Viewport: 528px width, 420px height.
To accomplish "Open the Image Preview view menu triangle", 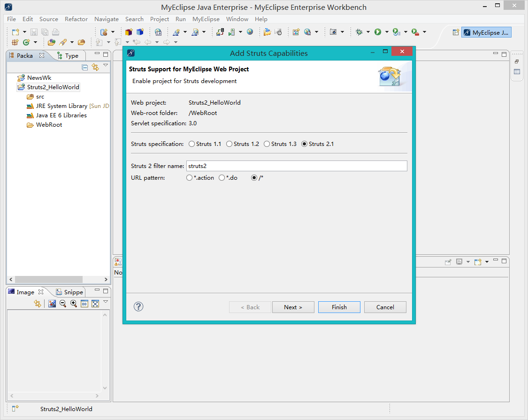I will (106, 301).
